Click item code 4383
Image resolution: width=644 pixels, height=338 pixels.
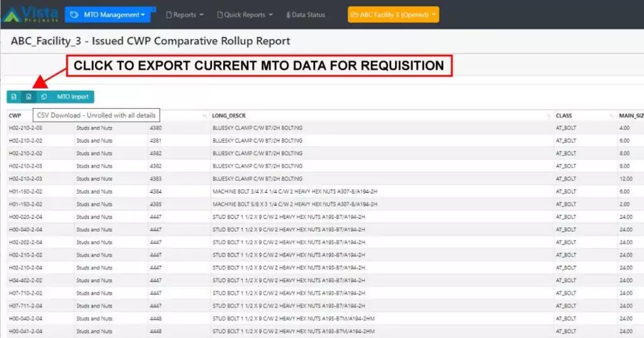(156, 179)
